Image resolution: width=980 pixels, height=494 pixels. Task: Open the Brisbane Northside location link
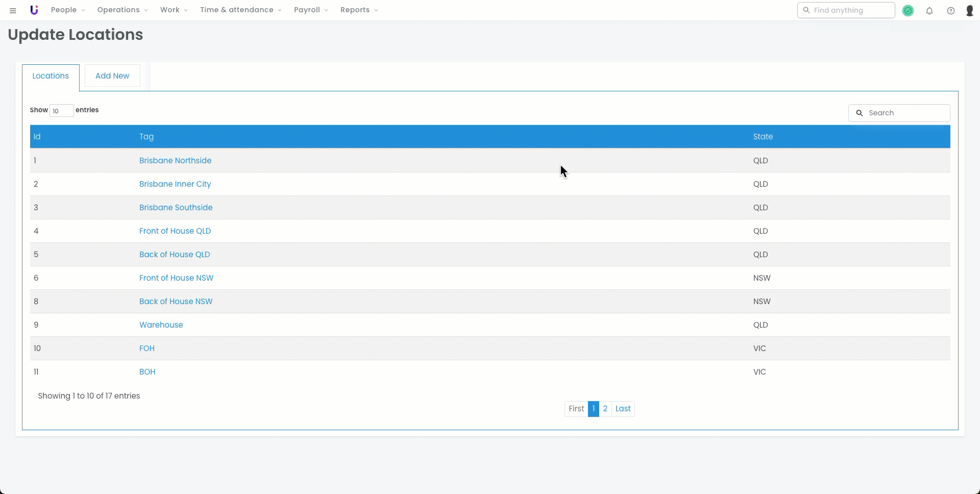click(x=175, y=160)
